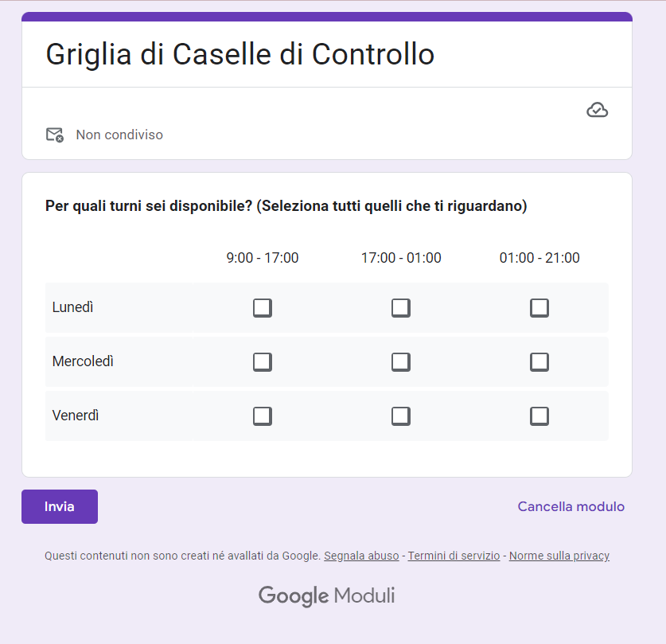Check Lunedì for 01:00 - 21:00
Viewport: 666px width, 644px height.
tap(539, 308)
